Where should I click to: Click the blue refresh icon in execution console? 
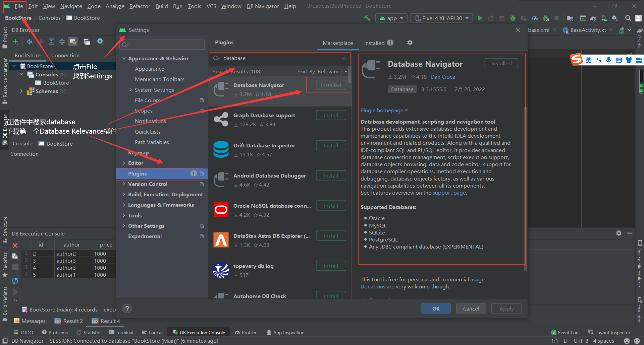coord(15,281)
